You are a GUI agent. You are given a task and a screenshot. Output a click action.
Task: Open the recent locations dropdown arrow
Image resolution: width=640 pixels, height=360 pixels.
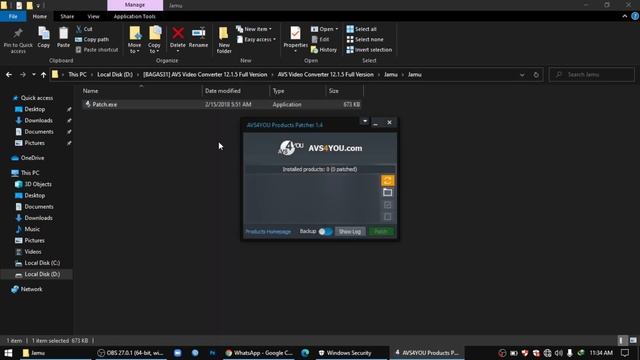click(x=33, y=75)
